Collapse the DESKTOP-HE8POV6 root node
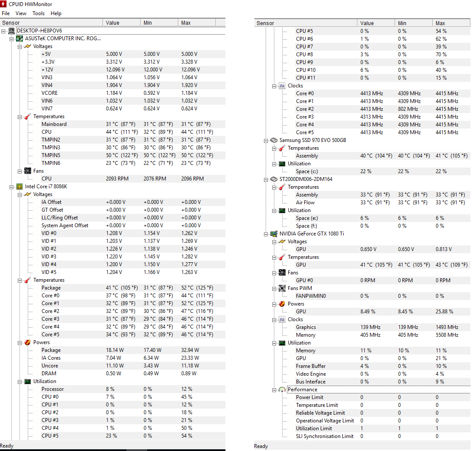This screenshot has width=476, height=451. click(x=3, y=31)
